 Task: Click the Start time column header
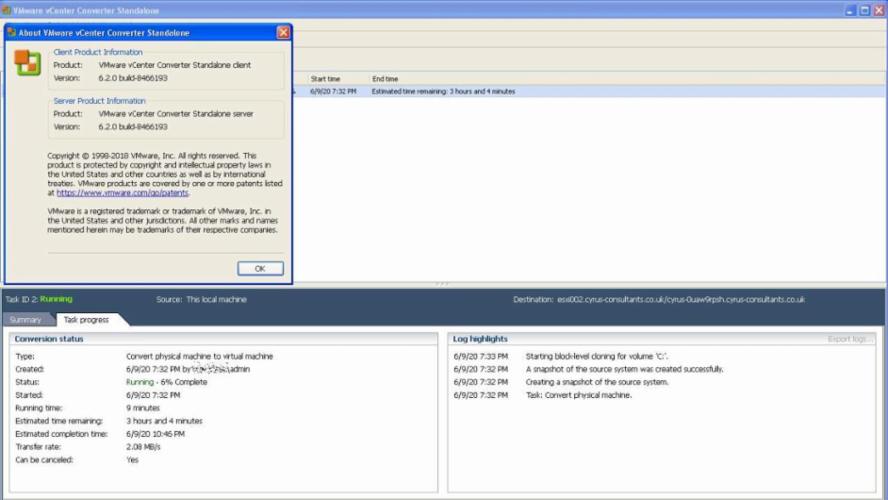[x=325, y=79]
